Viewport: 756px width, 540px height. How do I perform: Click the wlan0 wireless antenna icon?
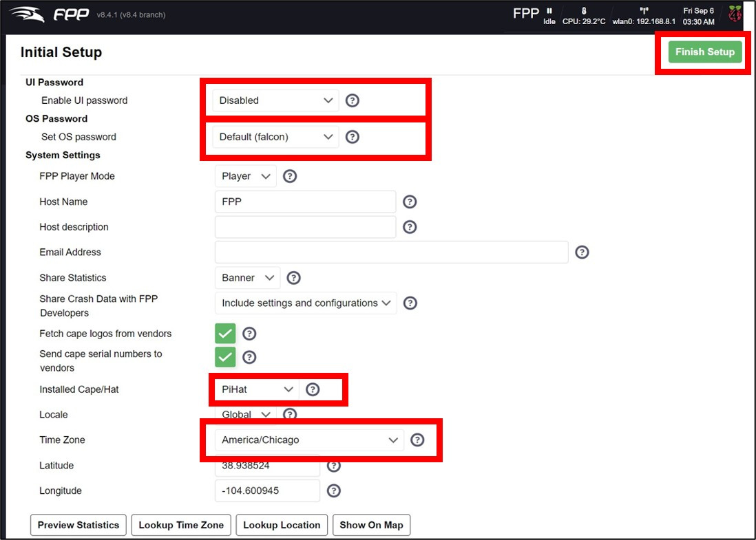click(644, 10)
